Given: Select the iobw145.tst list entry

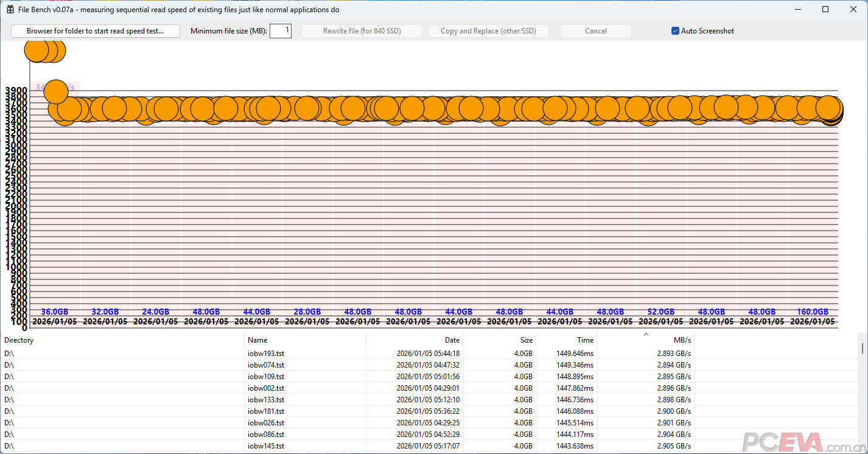Looking at the screenshot, I should click(266, 446).
